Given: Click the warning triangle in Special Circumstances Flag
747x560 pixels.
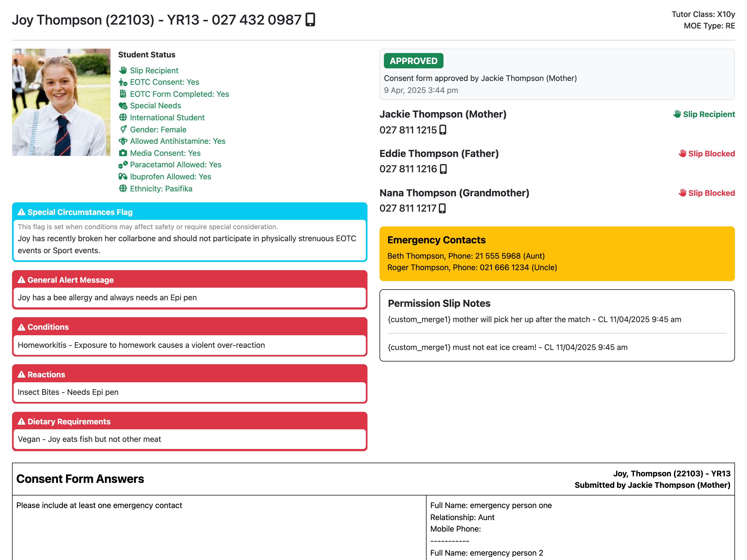Looking at the screenshot, I should click(x=21, y=212).
